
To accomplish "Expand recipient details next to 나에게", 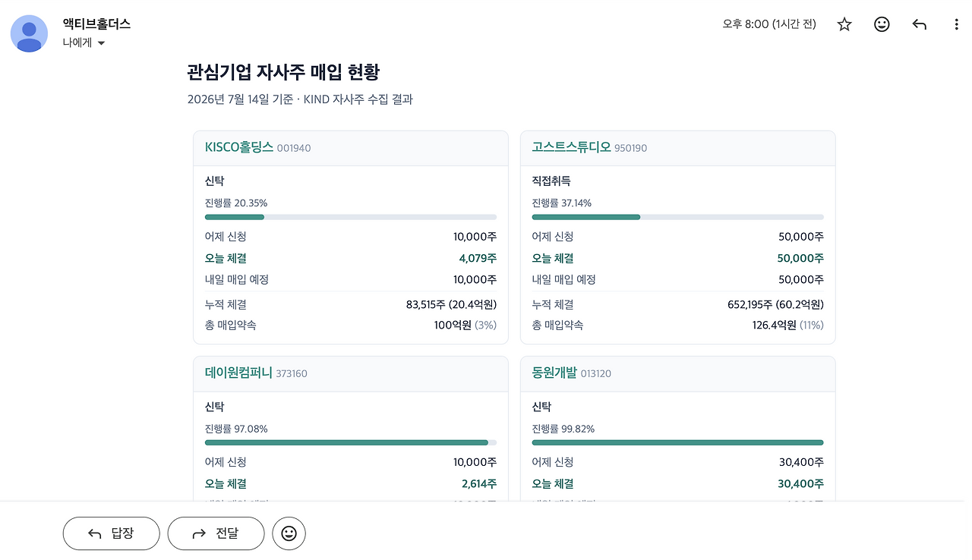I will pyautogui.click(x=101, y=43).
